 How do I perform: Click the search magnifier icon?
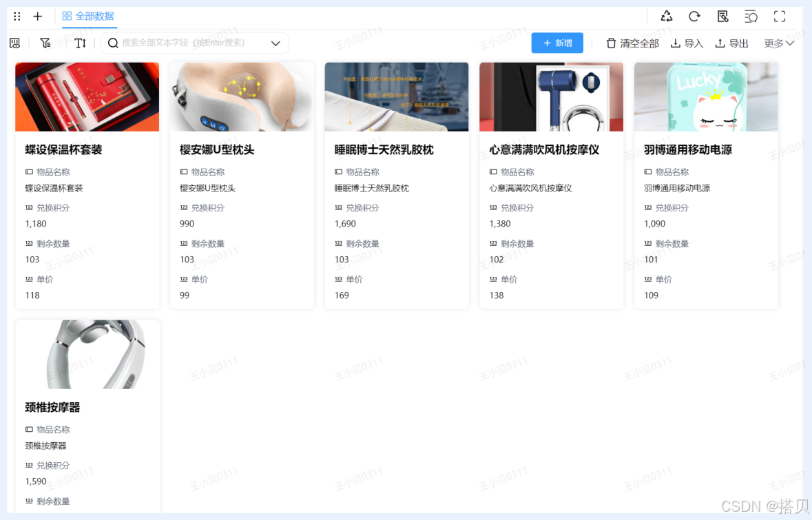coord(112,43)
